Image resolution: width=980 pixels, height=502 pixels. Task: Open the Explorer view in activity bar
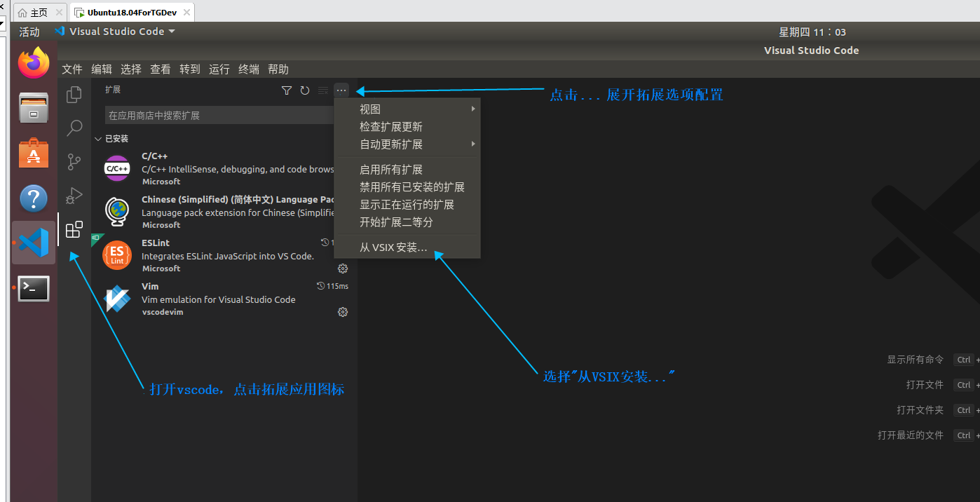click(74, 95)
